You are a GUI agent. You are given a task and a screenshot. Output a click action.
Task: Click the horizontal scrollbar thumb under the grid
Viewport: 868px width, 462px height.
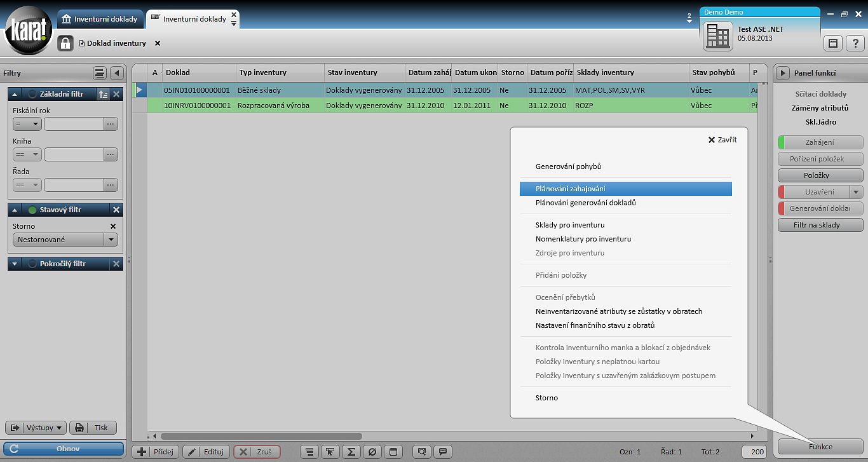tap(261, 436)
